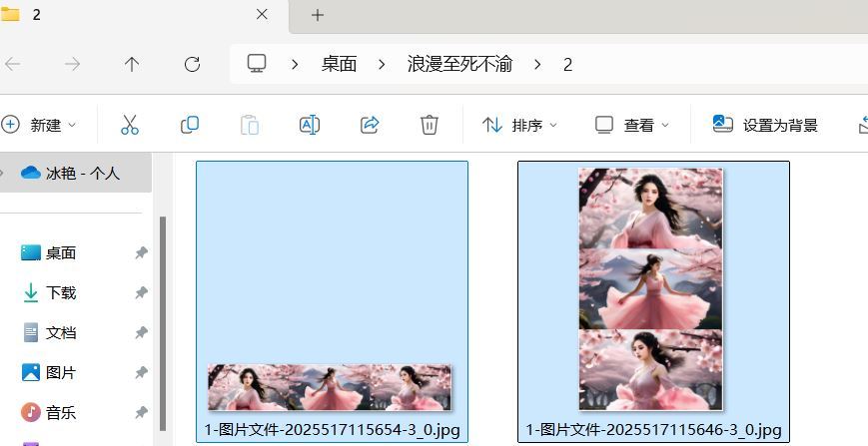
Task: Open the 排序 sort dropdown
Action: click(x=519, y=125)
